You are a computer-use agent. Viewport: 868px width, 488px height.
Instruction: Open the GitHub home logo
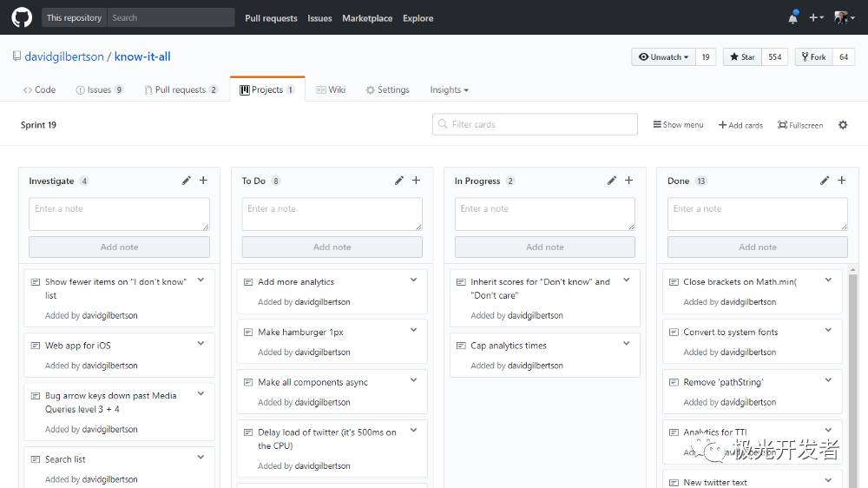click(22, 17)
